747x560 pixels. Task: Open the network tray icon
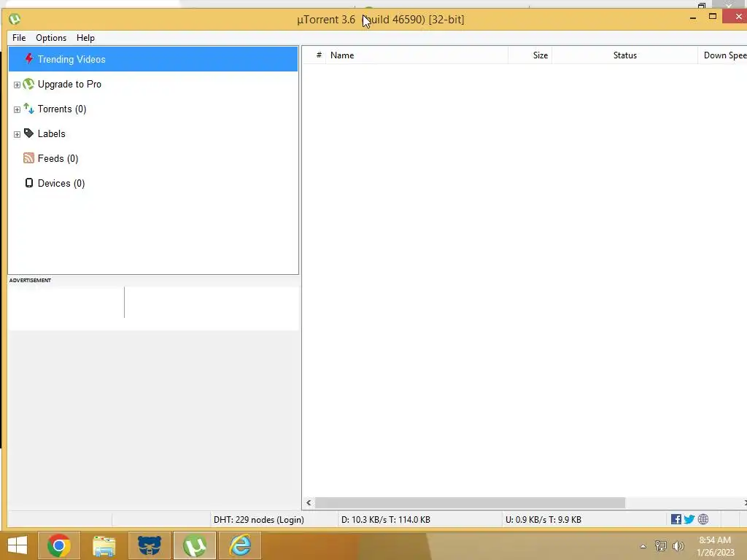click(661, 545)
